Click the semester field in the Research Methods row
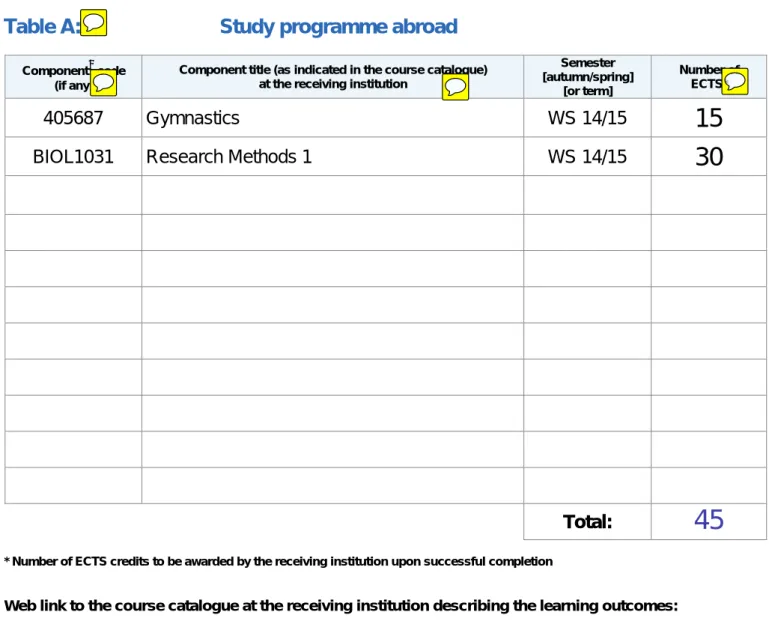The height and width of the screenshot is (621, 769). click(x=587, y=156)
